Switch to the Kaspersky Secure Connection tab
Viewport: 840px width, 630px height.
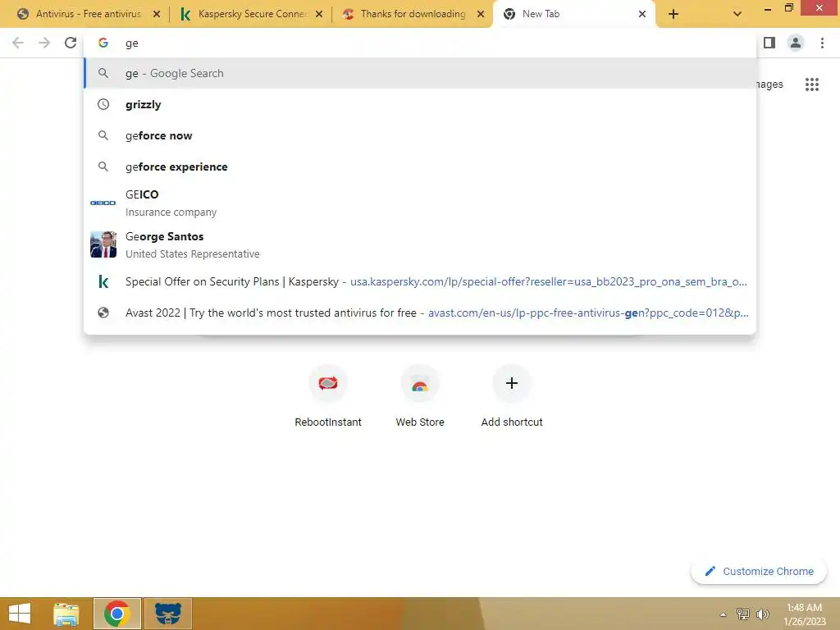click(251, 14)
